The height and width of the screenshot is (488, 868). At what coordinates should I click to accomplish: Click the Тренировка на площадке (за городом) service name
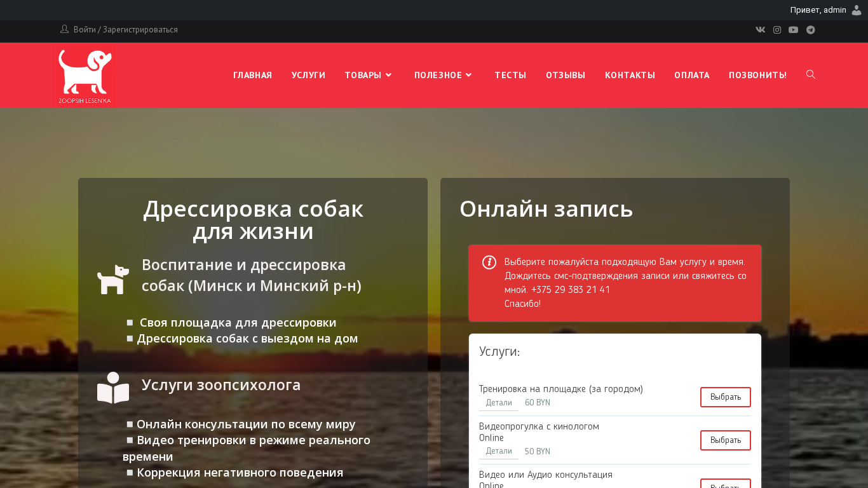pyautogui.click(x=561, y=389)
